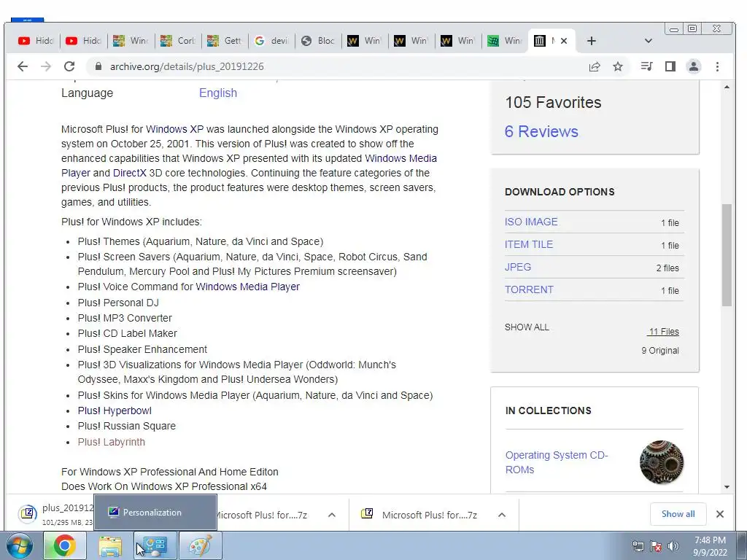Bookmark this page with the star icon

point(618,66)
